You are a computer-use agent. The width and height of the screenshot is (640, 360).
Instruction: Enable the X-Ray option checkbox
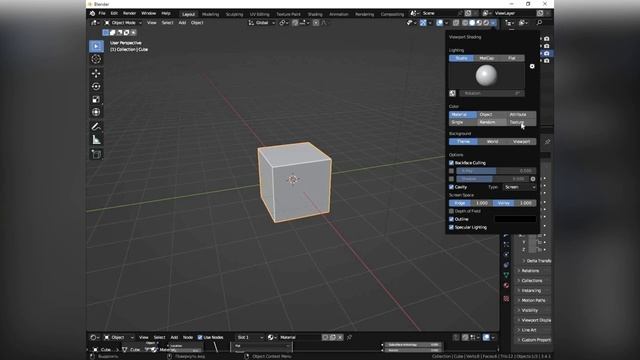(451, 171)
